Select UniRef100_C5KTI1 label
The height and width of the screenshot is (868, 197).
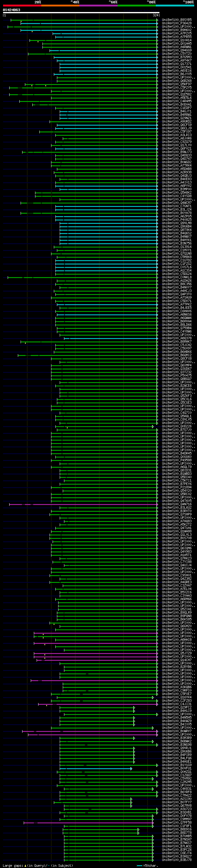[177, 481]
